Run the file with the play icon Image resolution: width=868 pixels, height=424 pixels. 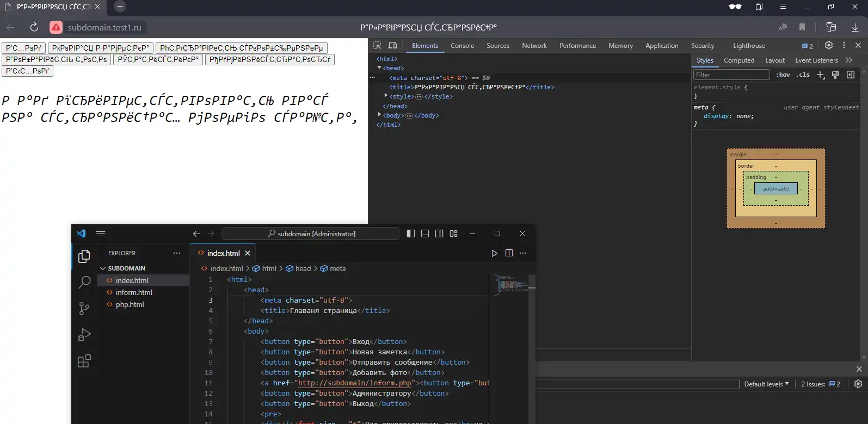tap(494, 253)
